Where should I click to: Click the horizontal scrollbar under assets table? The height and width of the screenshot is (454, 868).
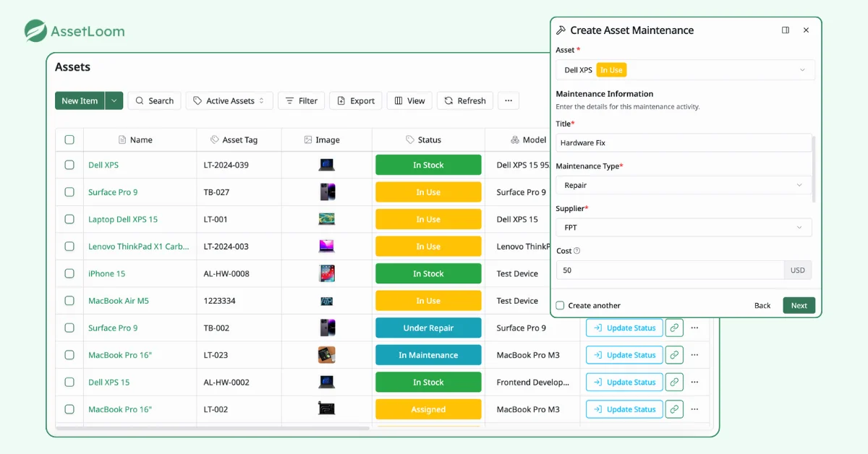213,428
